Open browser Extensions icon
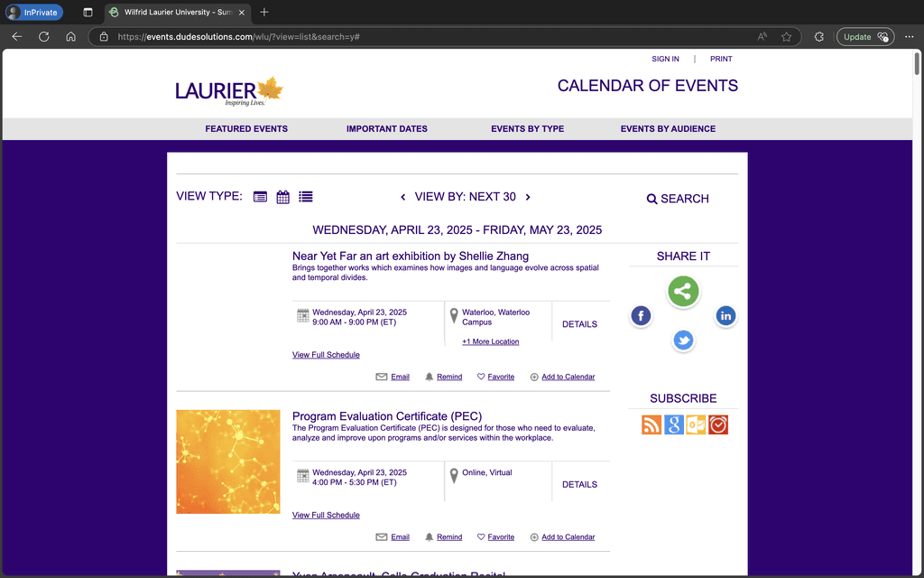 [819, 36]
